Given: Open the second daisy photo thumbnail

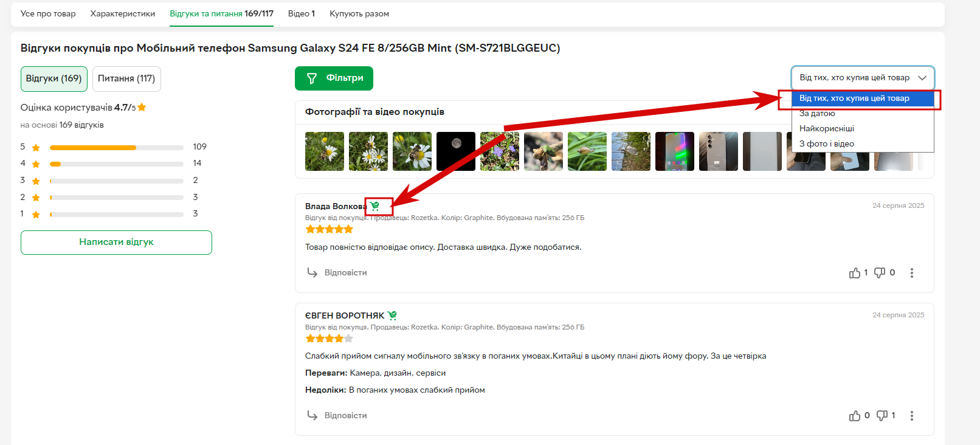Looking at the screenshot, I should pos(368,151).
